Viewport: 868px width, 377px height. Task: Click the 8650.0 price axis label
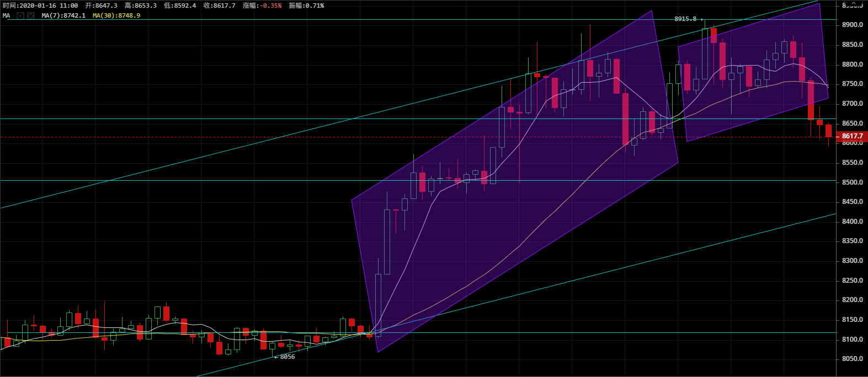(853, 123)
